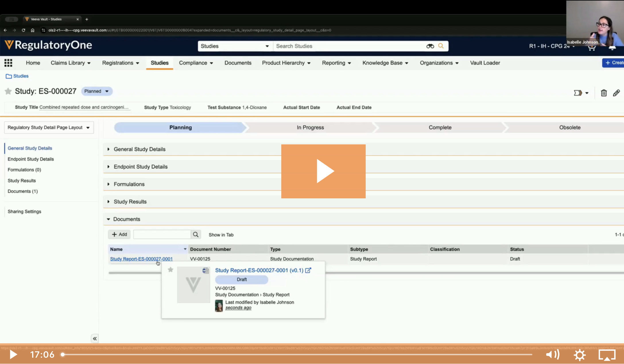The height and width of the screenshot is (364, 624).
Task: Click the Add document button
Action: pyautogui.click(x=119, y=235)
